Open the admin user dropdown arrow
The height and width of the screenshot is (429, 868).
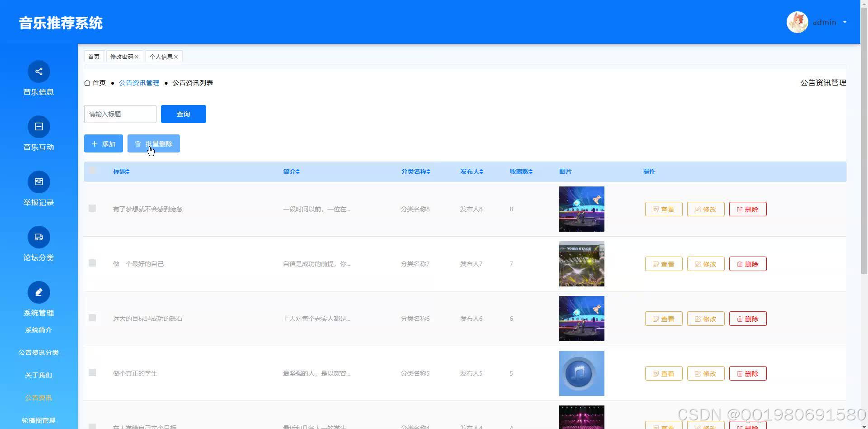[844, 22]
